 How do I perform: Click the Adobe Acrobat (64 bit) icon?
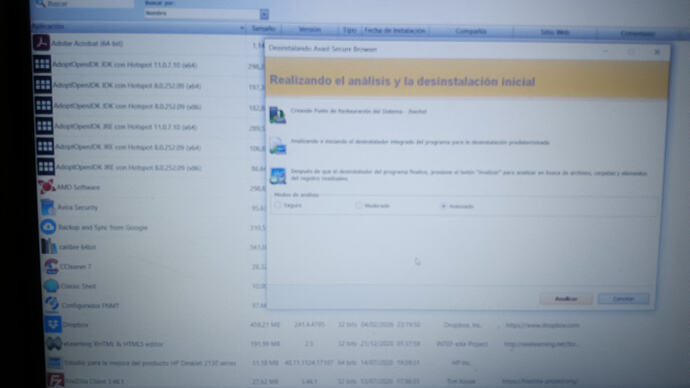(x=41, y=43)
